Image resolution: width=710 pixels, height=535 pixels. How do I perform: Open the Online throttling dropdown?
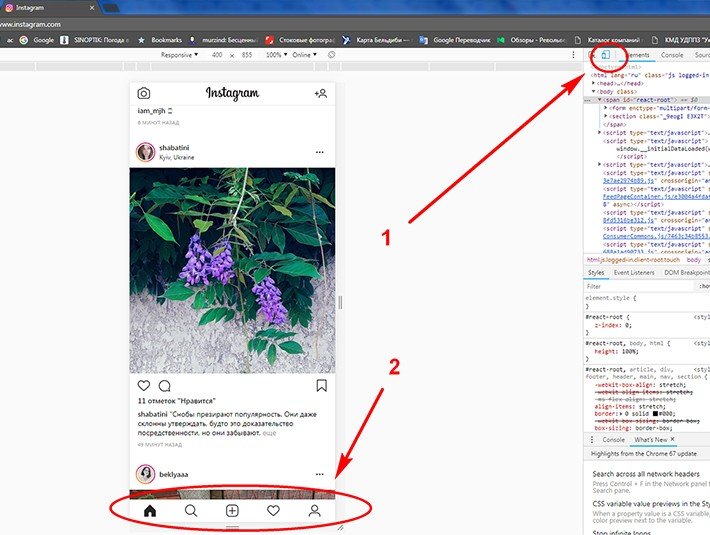click(x=304, y=55)
